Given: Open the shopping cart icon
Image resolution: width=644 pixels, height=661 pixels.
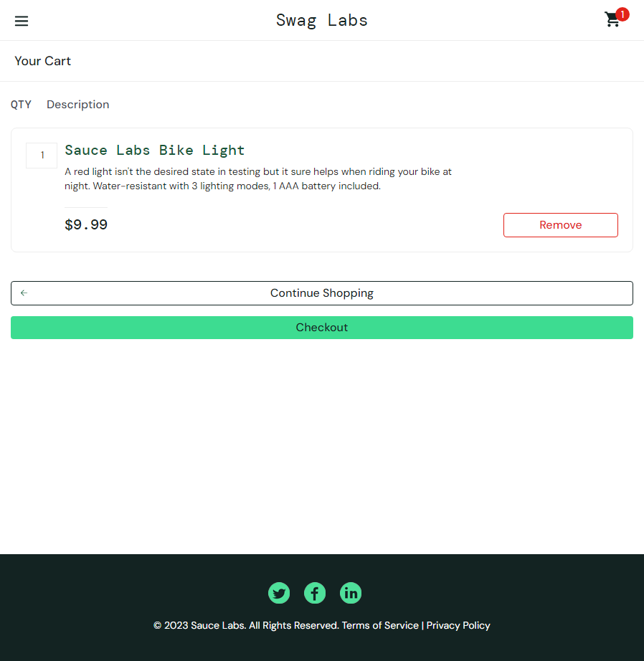Looking at the screenshot, I should pyautogui.click(x=612, y=19).
